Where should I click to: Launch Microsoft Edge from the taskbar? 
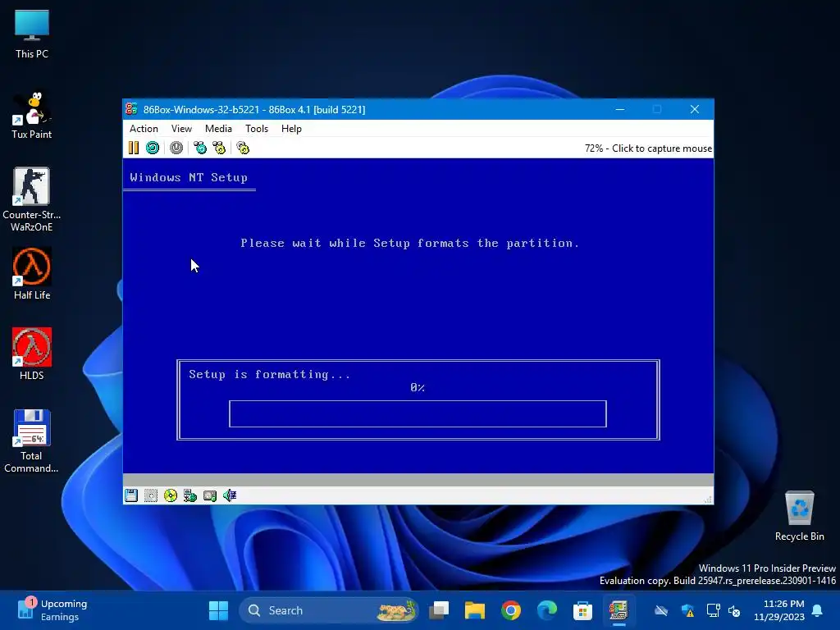547,610
